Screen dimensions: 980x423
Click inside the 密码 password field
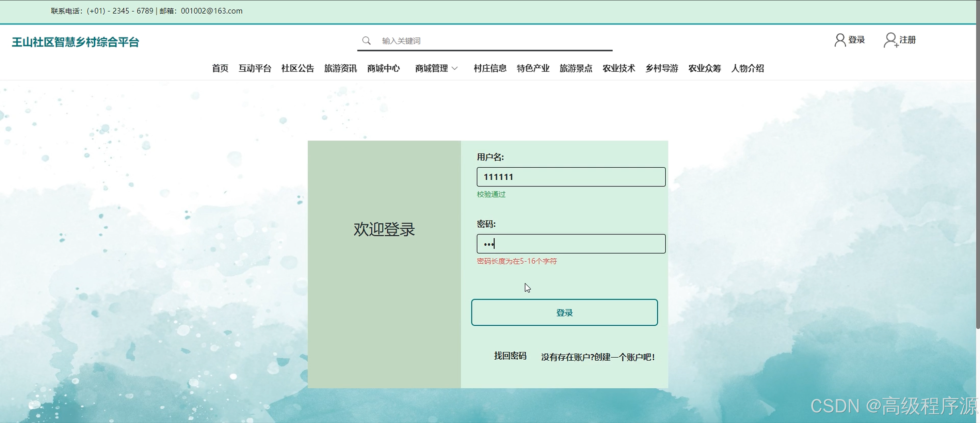(571, 244)
